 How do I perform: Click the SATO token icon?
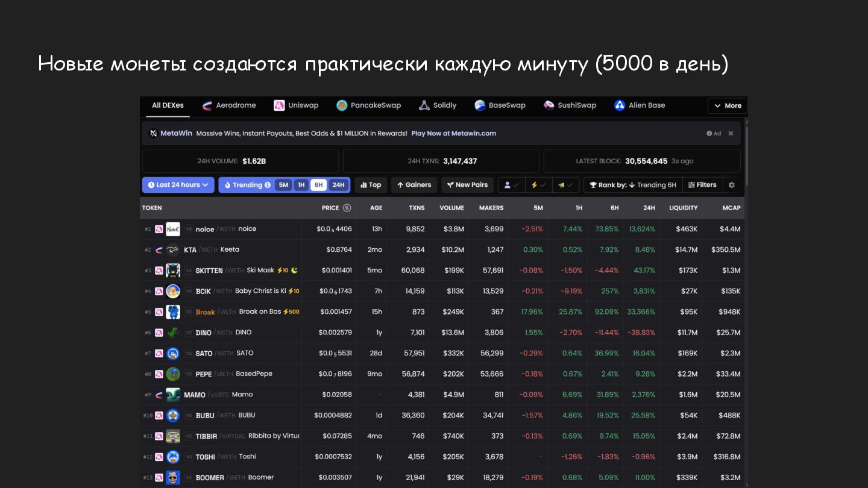pyautogui.click(x=173, y=354)
